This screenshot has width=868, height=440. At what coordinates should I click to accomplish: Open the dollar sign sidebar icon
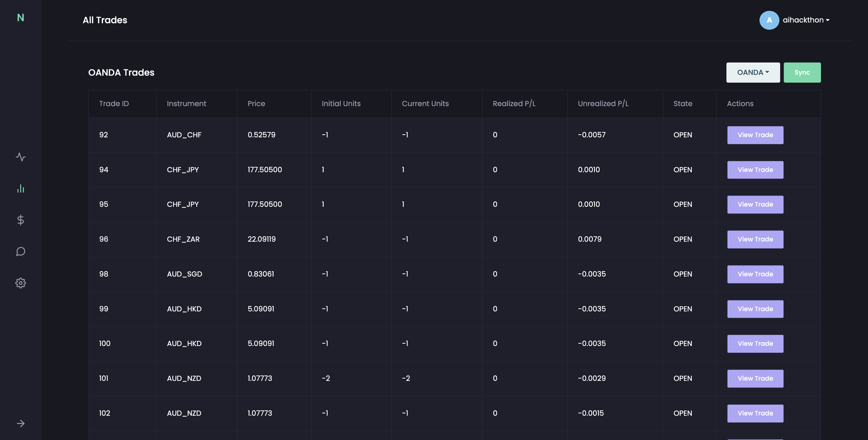(21, 220)
